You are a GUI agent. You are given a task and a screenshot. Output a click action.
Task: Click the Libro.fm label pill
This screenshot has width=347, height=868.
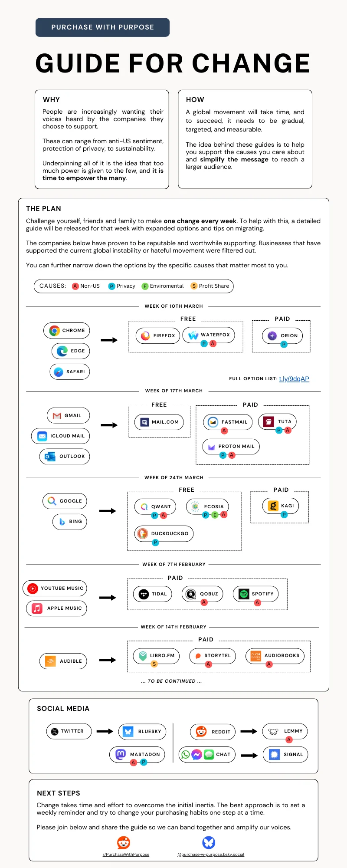156,655
